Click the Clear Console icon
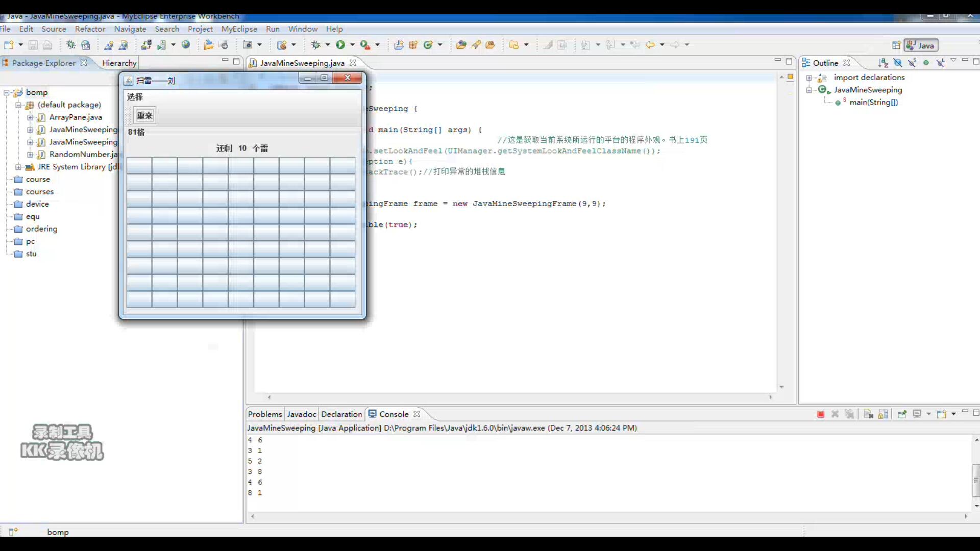 pos(869,414)
